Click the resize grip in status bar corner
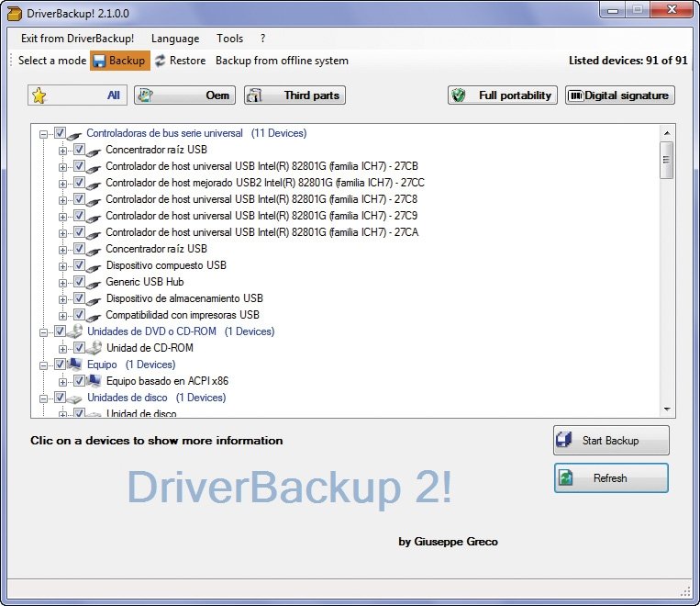 [x=685, y=591]
